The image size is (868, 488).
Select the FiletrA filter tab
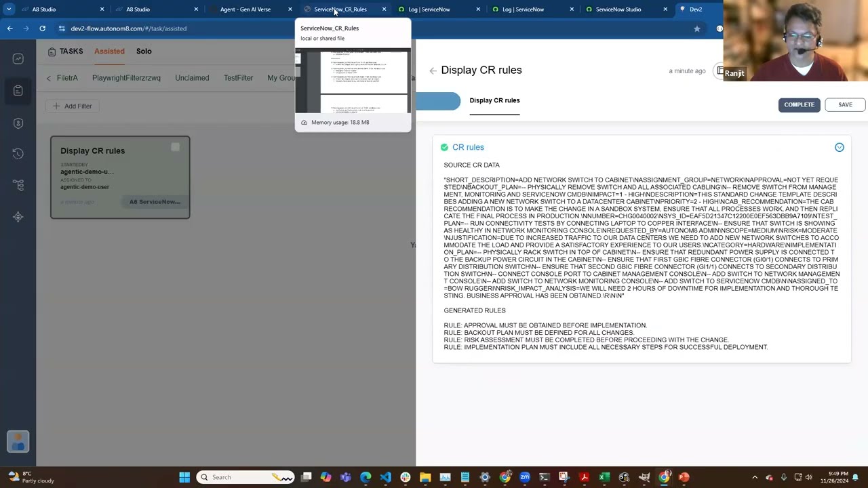pos(67,78)
